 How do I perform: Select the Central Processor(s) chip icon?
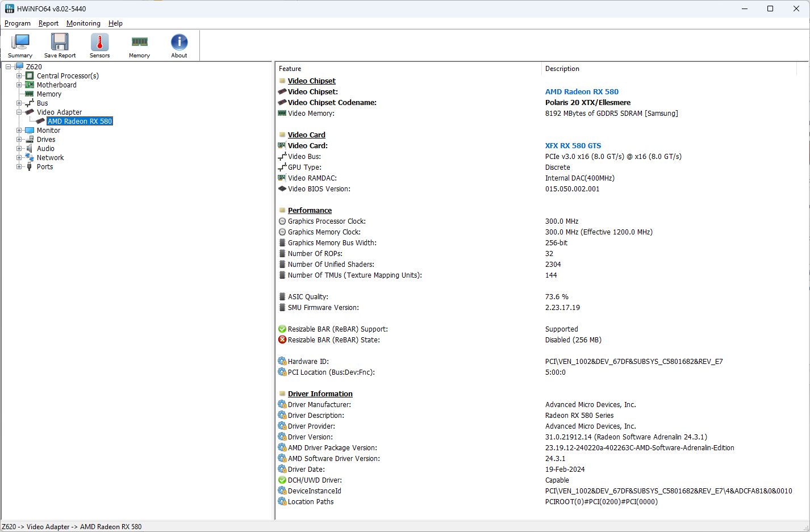point(30,76)
